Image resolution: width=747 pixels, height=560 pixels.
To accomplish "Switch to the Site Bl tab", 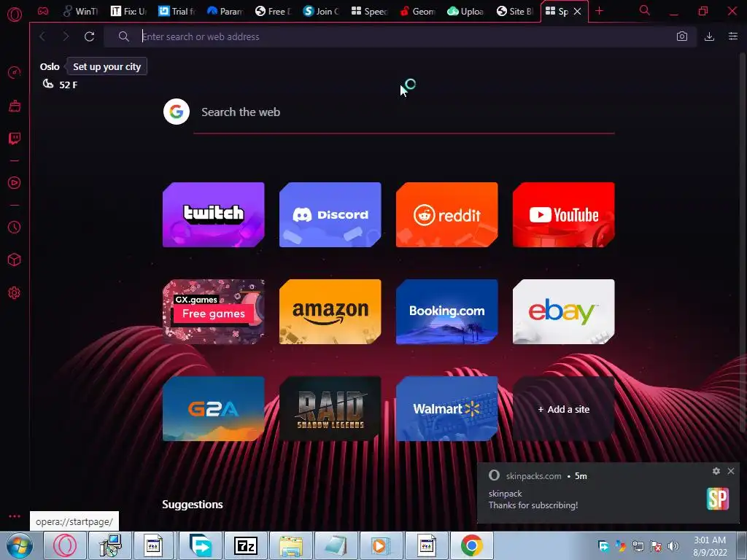I will click(x=514, y=12).
